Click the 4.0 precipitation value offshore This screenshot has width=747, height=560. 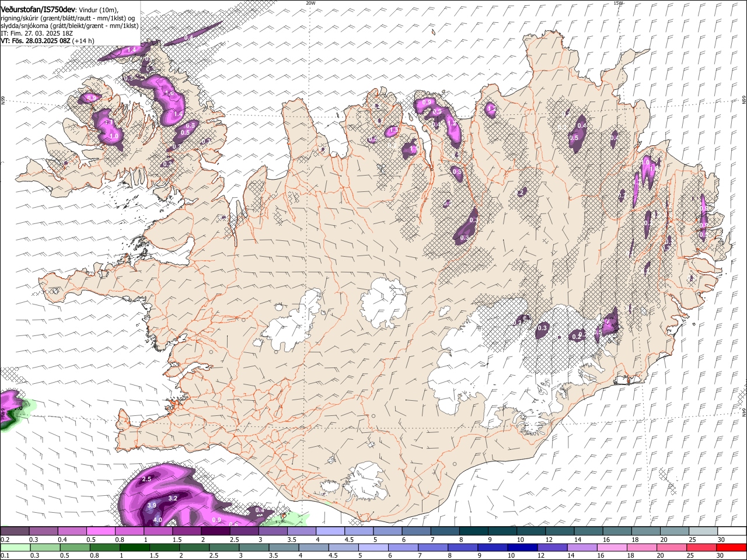[158, 520]
